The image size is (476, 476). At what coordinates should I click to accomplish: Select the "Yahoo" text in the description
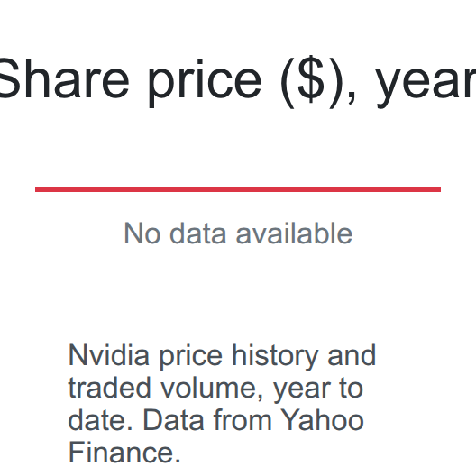[x=322, y=420]
